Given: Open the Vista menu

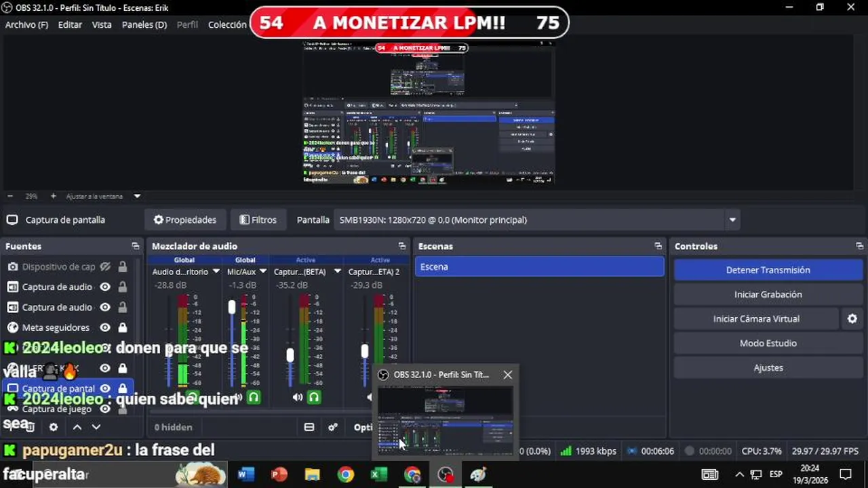Looking at the screenshot, I should [x=102, y=24].
